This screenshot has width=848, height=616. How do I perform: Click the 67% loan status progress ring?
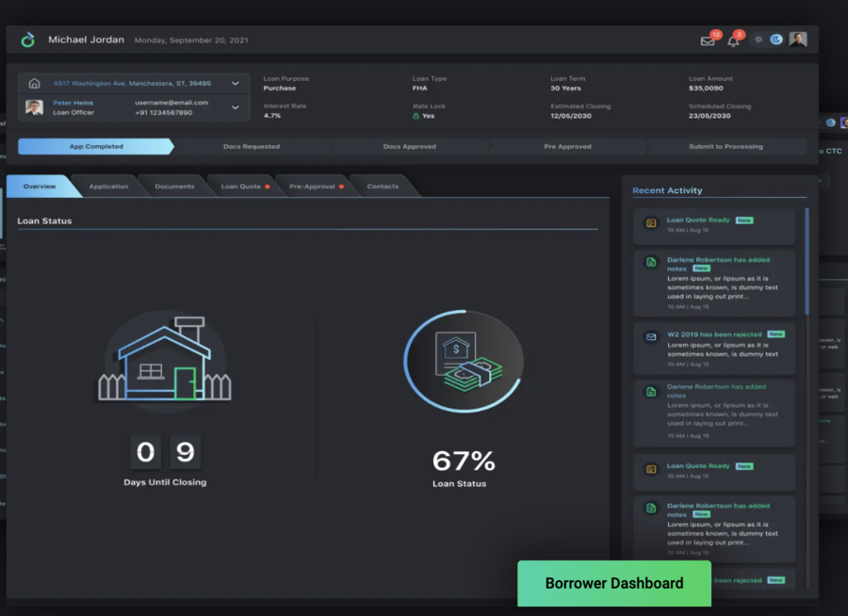pyautogui.click(x=463, y=363)
